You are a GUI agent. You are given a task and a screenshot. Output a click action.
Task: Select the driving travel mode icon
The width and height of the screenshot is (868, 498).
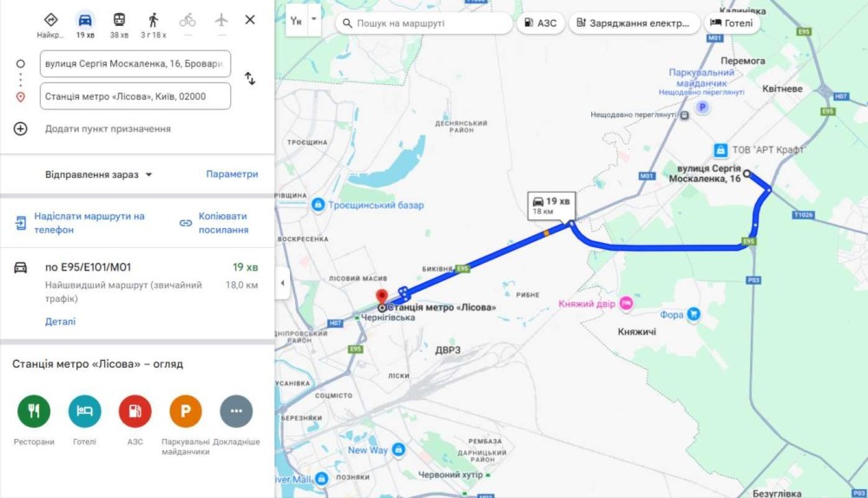(x=85, y=21)
